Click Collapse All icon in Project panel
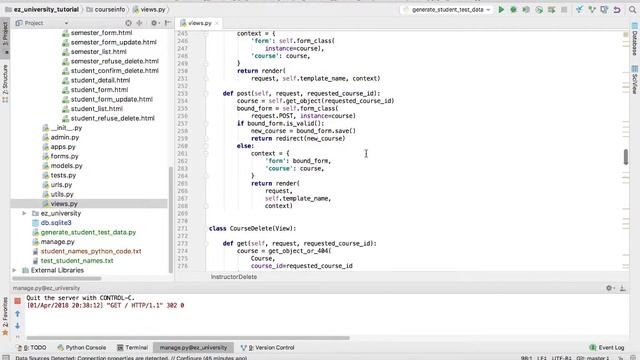640x360 pixels. pyautogui.click(x=140, y=23)
